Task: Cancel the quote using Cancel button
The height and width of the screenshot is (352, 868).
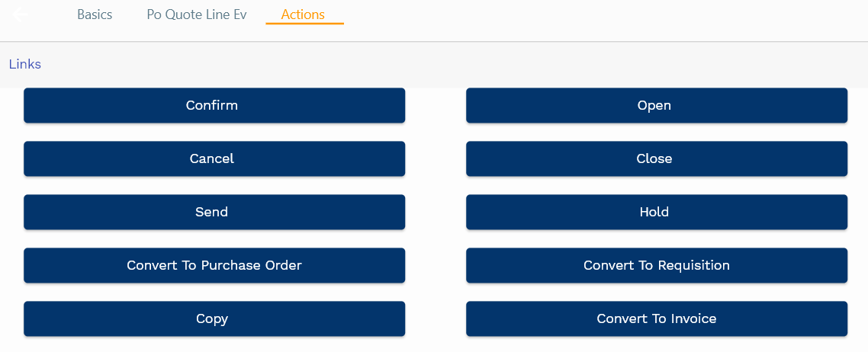Action: [x=214, y=158]
